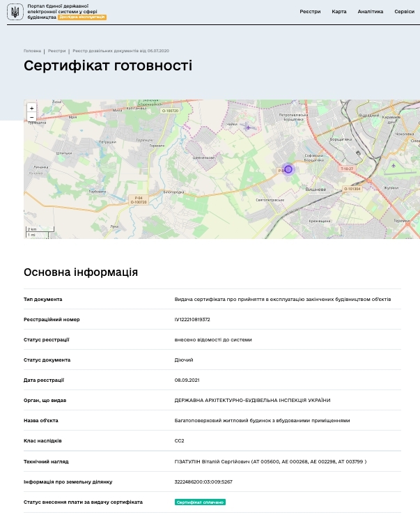Screen dimensions: 420x517
Task: Click the Софіївська Борщагівка label on map
Action: point(313,157)
